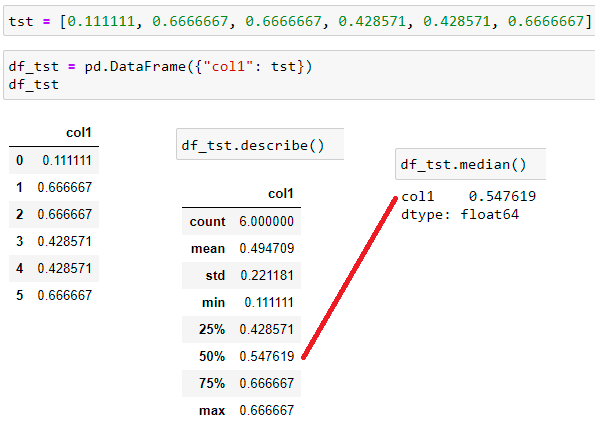The height and width of the screenshot is (431, 596).
Task: Click the min row label
Action: [213, 303]
